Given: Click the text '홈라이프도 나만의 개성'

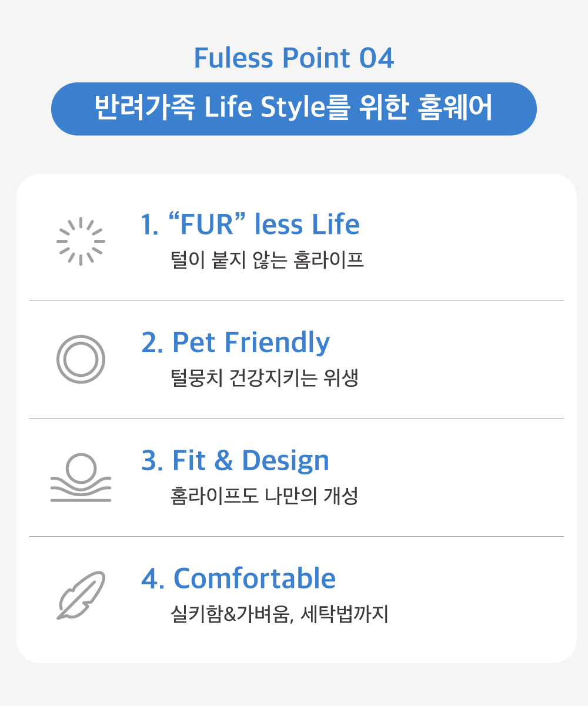Looking at the screenshot, I should [x=264, y=496].
